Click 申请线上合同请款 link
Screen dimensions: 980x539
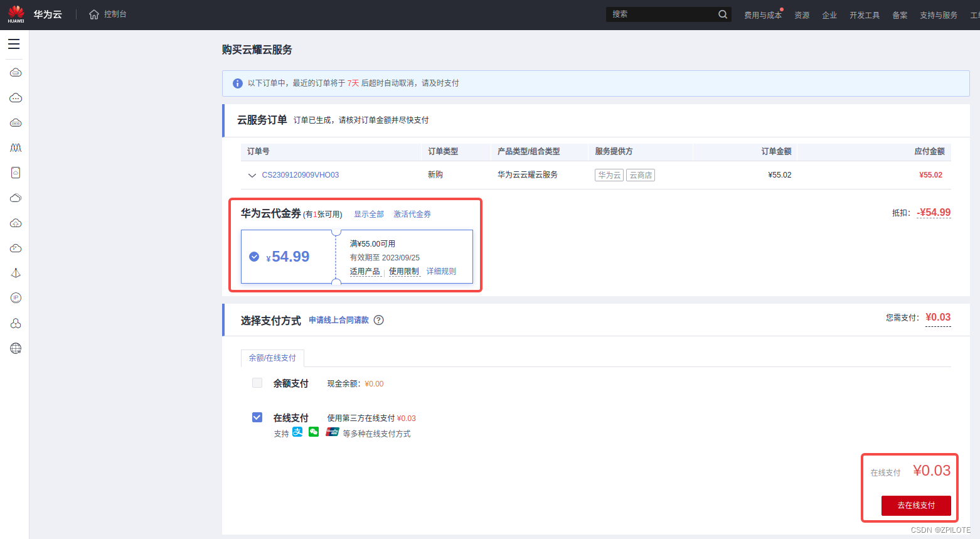[x=339, y=320]
